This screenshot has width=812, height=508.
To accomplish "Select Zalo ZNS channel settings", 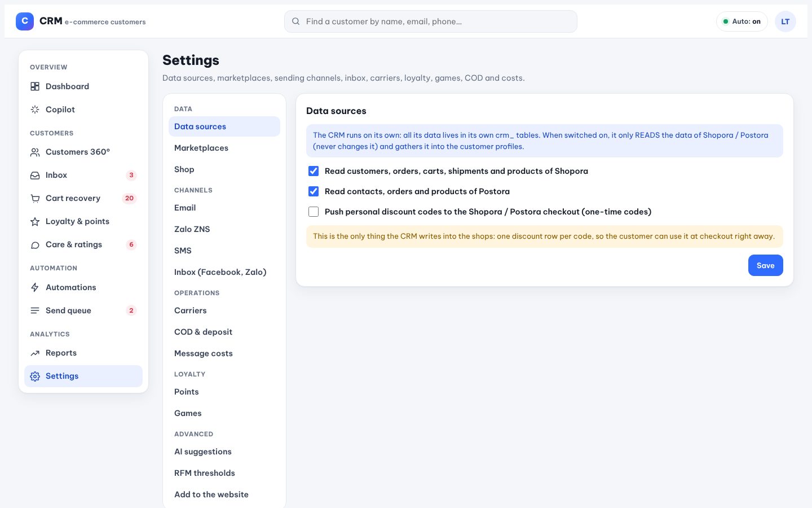I will point(224,229).
